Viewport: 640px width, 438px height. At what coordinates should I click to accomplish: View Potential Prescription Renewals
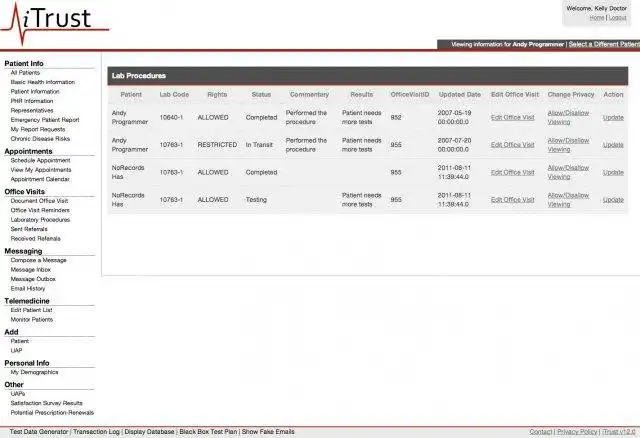[x=52, y=412]
